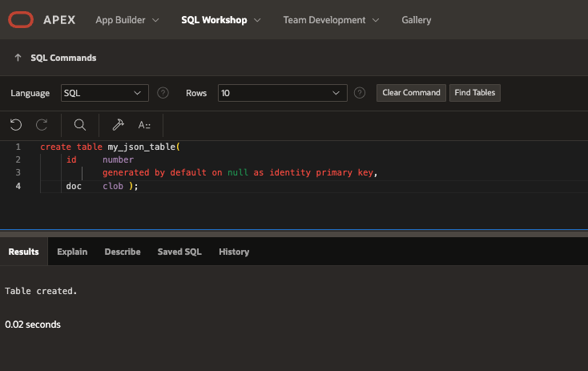Redo the editor change
The height and width of the screenshot is (371, 588).
tap(42, 124)
